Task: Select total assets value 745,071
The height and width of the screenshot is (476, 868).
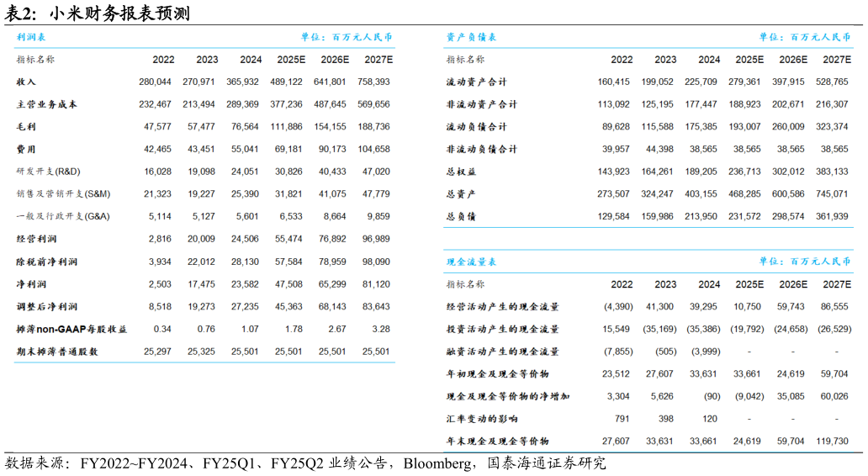Action: [832, 194]
